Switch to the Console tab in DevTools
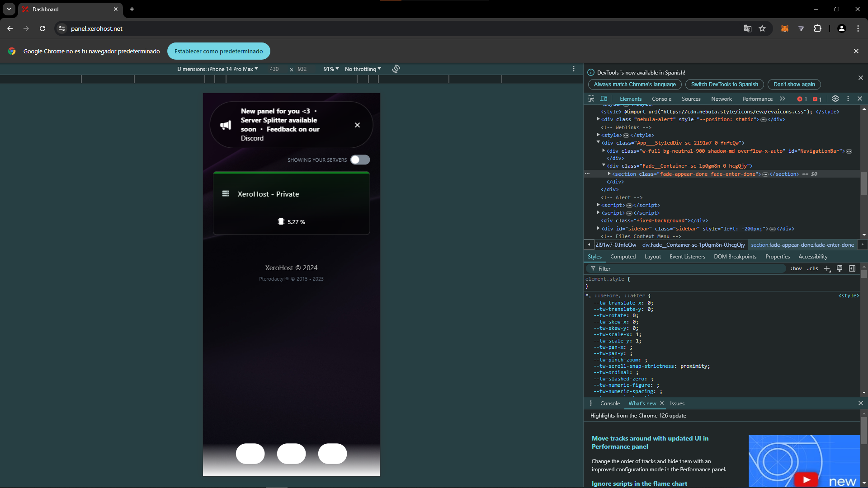 [x=661, y=99]
